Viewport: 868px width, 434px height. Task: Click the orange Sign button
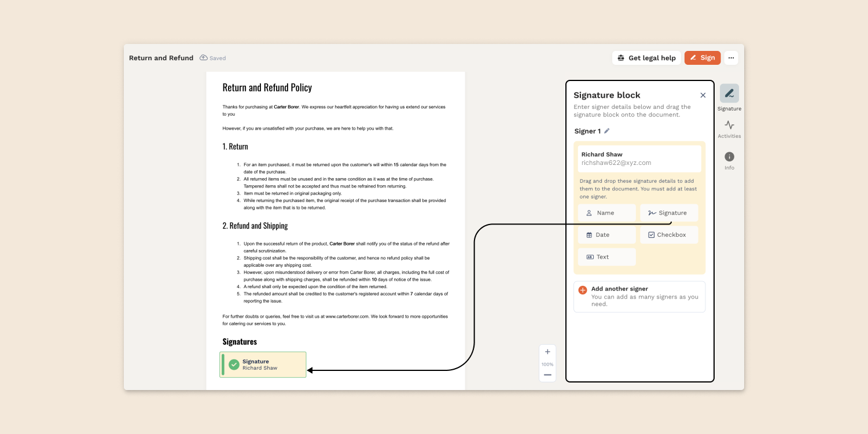pos(703,58)
